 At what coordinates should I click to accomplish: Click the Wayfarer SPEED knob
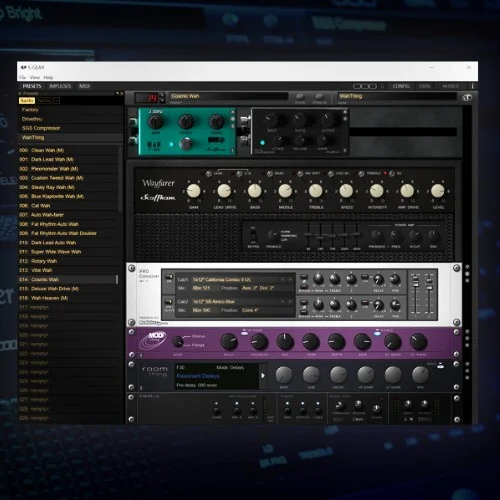click(346, 191)
